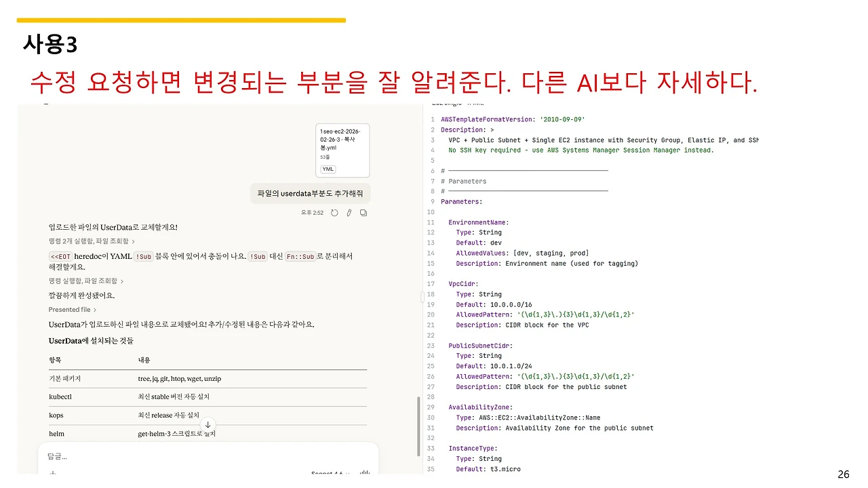Copy the response using the copy icon
868x488 pixels.
363,213
